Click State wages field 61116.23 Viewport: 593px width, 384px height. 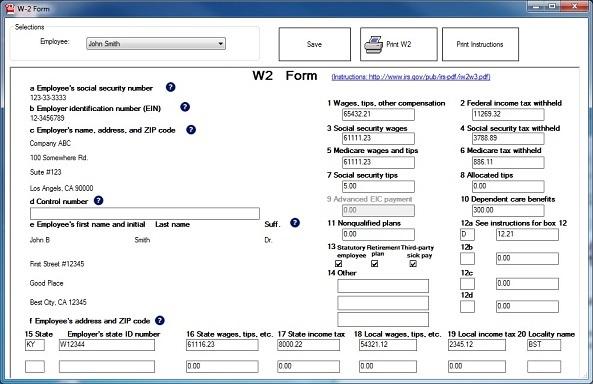pos(222,345)
